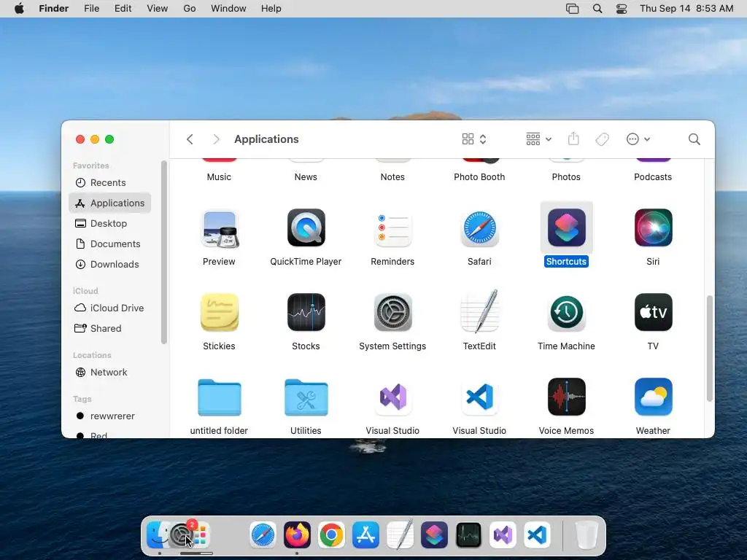Open the view mode switcher dropdown
Viewport: 747px width, 560px height.
click(474, 139)
